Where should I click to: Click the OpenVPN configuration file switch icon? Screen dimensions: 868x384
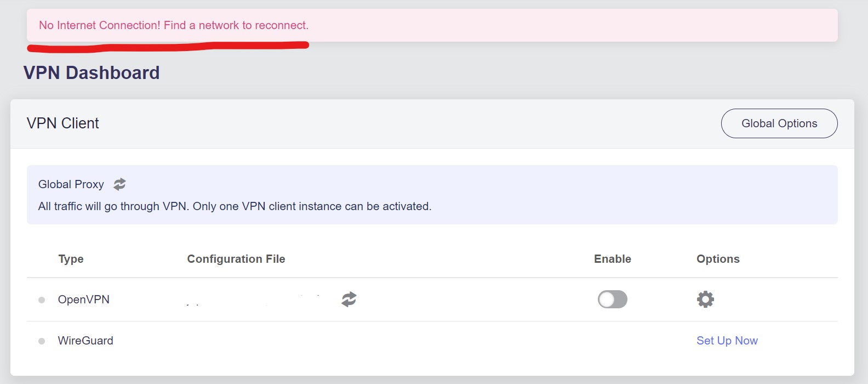[349, 299]
